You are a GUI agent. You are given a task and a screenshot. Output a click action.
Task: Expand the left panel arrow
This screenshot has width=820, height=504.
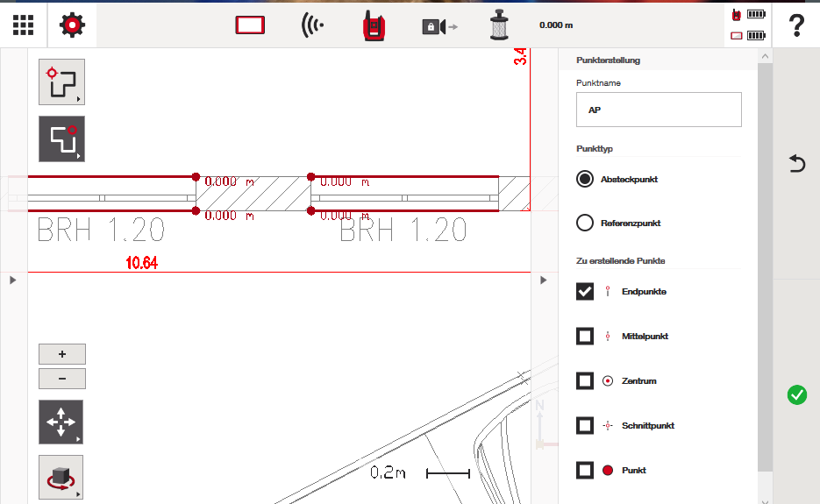click(12, 280)
